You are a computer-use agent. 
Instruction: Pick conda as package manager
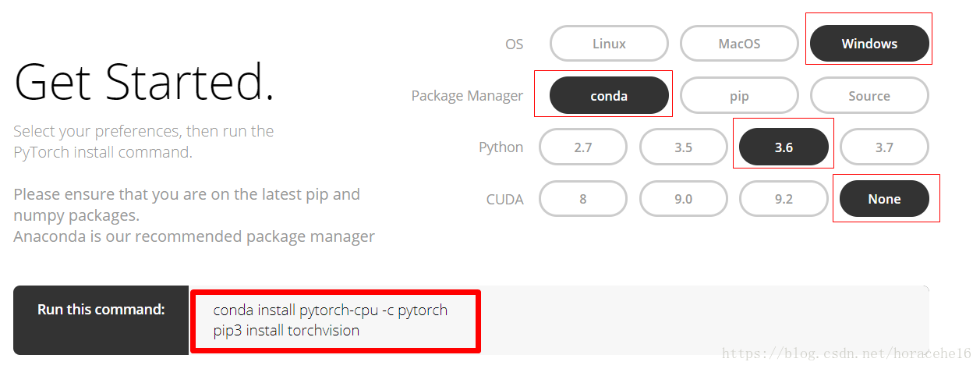click(609, 96)
